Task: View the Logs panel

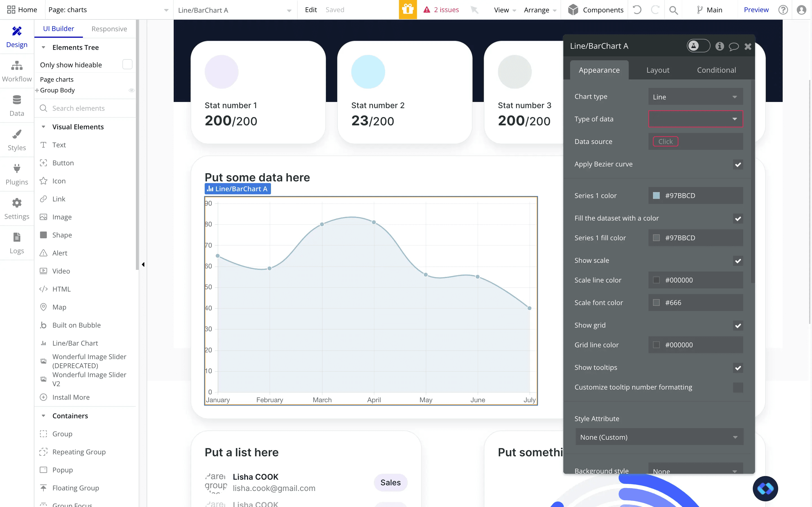Action: tap(17, 243)
